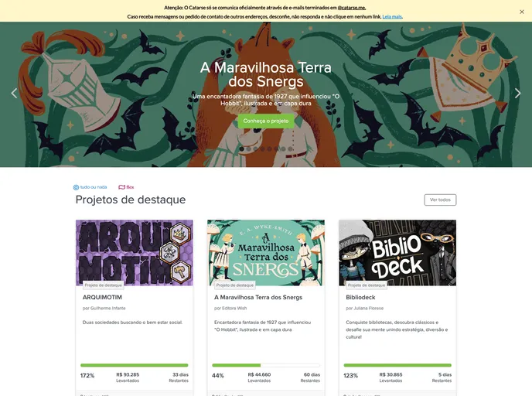Select the first carousel indicator dot
The image size is (532, 396).
point(241,148)
